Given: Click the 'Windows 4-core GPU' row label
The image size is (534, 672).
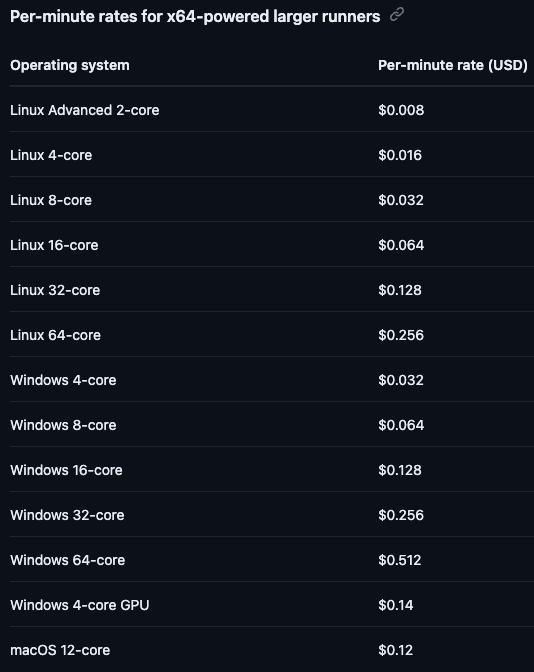Looking at the screenshot, I should tap(80, 605).
